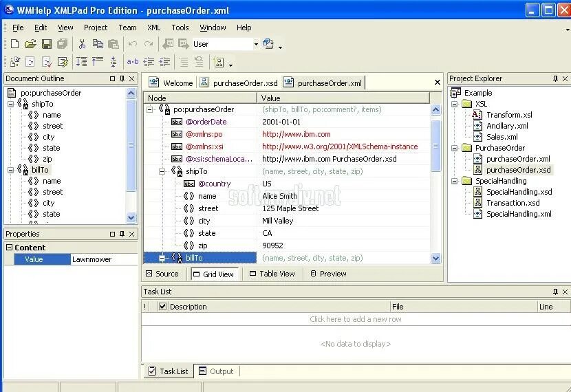571x392 pixels.
Task: Click the grid view vertical scrollbar thumb
Action: click(x=435, y=146)
